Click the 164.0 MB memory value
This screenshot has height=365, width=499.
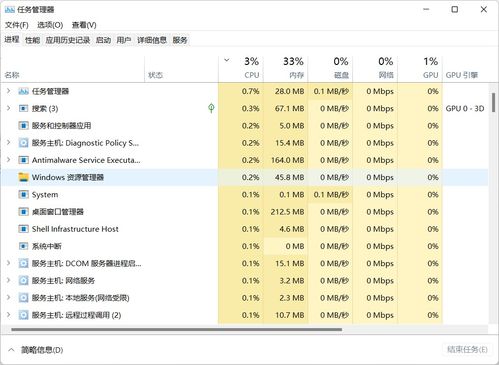[288, 160]
